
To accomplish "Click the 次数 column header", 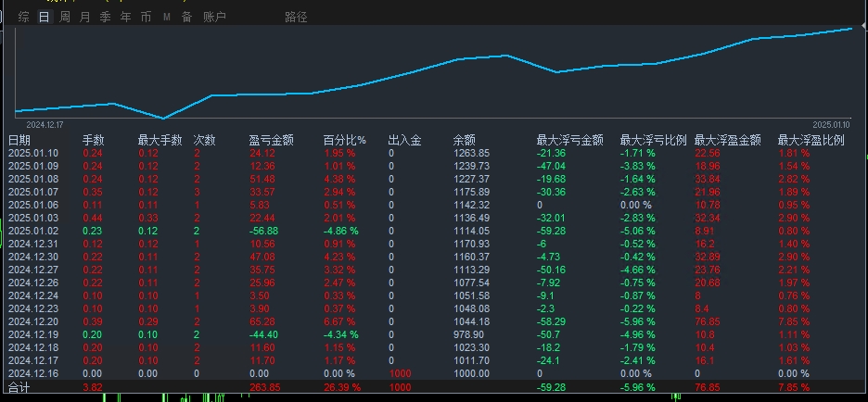I will point(204,141).
